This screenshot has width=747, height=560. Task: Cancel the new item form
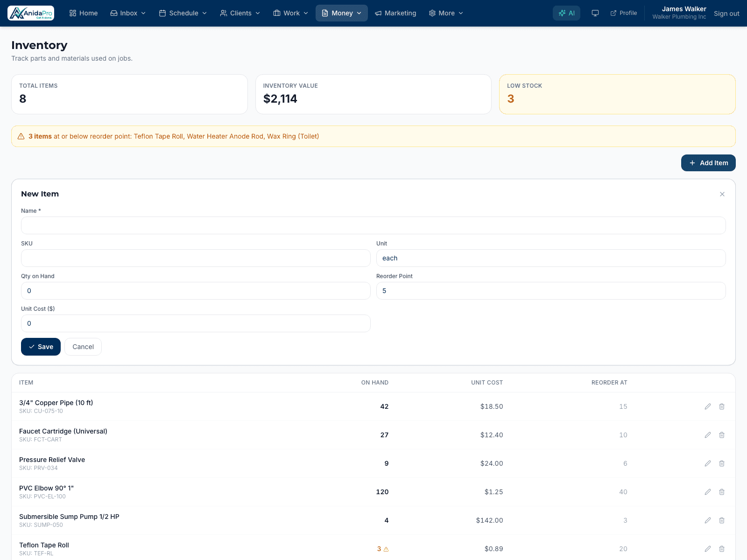coord(83,347)
